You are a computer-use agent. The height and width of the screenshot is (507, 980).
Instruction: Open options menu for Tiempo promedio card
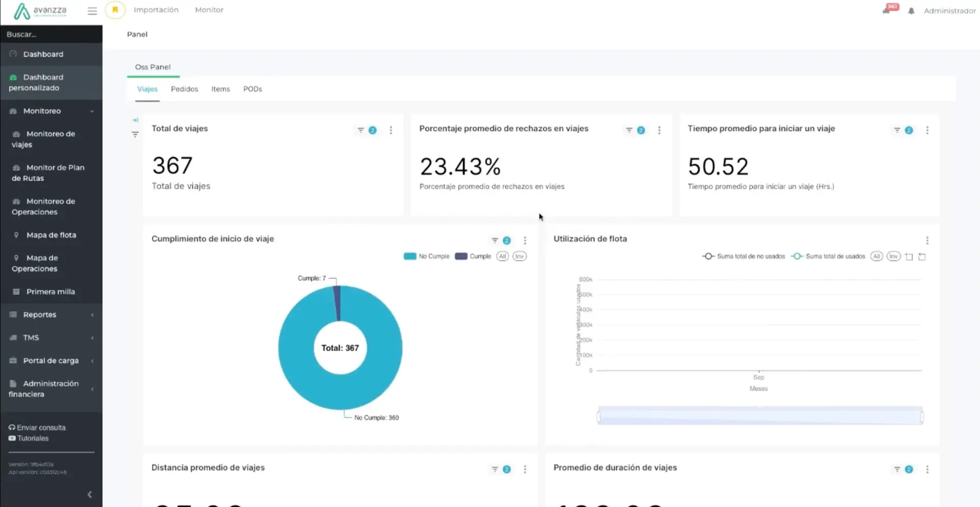[x=927, y=130]
